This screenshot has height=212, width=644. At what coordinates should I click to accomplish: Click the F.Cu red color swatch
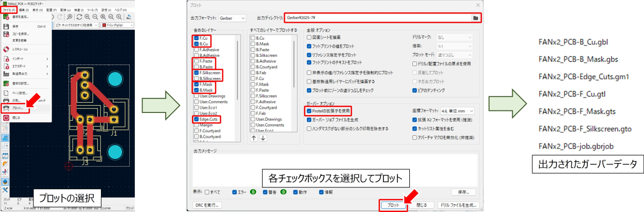point(104,24)
